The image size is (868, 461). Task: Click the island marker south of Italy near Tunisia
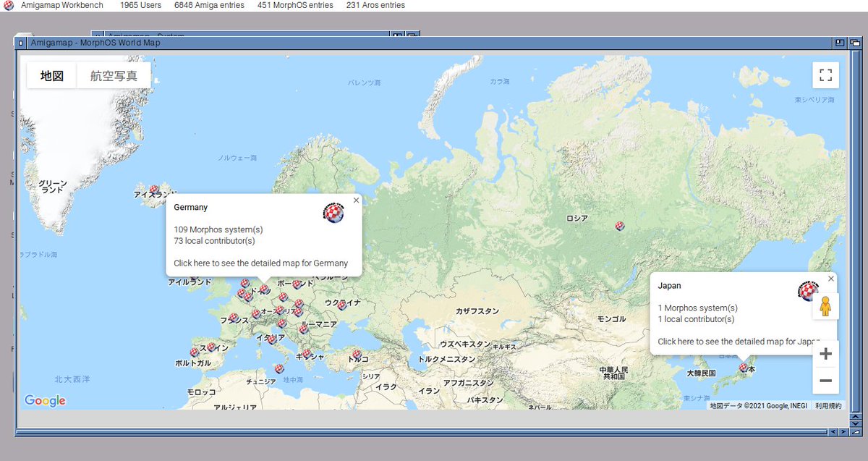click(279, 368)
